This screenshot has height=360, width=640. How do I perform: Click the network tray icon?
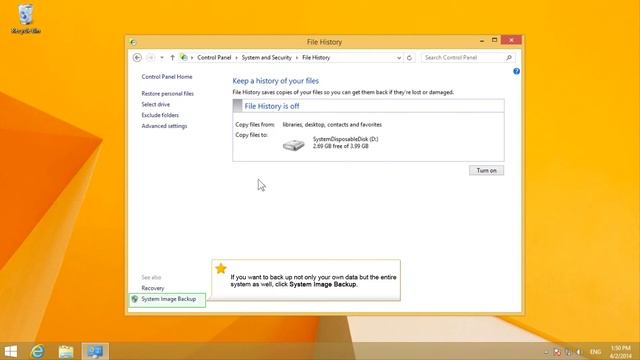click(568, 352)
